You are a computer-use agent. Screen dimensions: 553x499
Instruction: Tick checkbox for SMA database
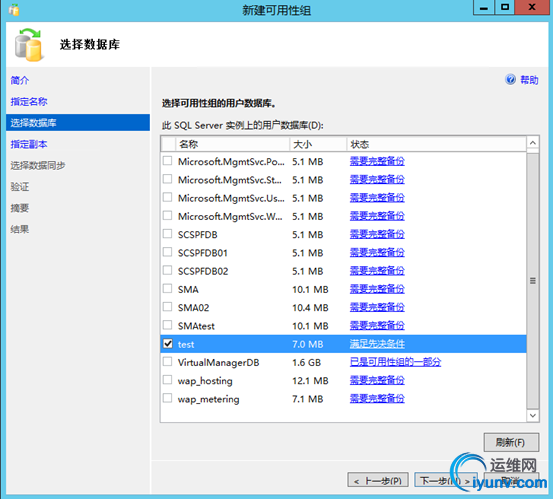tap(168, 289)
